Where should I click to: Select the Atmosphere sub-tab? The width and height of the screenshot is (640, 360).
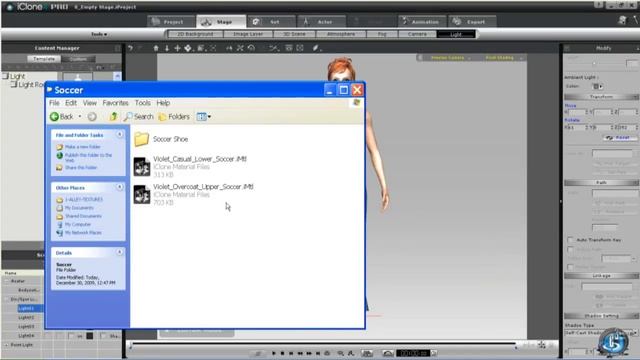341,34
